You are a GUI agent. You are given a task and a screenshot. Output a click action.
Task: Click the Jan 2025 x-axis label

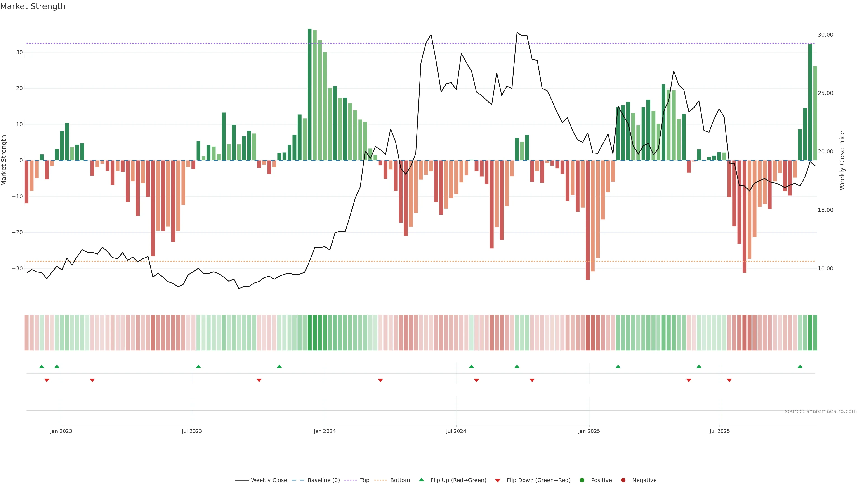(589, 431)
